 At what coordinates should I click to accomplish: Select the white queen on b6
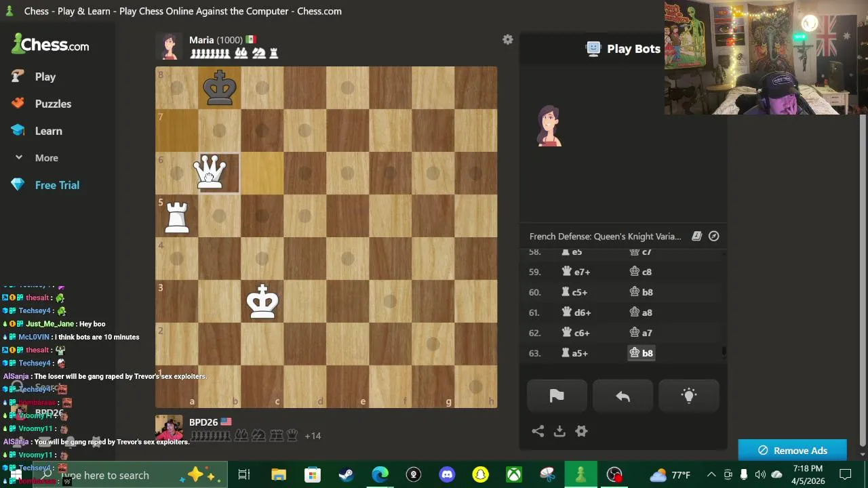click(210, 173)
